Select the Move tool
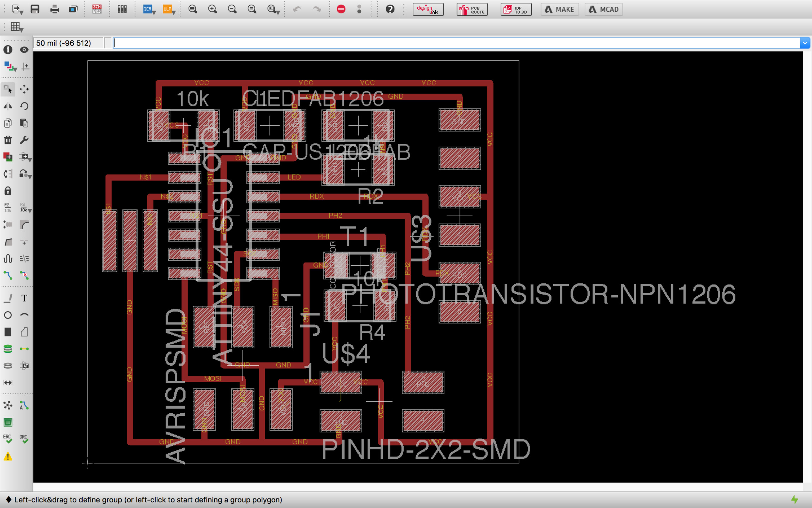 [24, 89]
